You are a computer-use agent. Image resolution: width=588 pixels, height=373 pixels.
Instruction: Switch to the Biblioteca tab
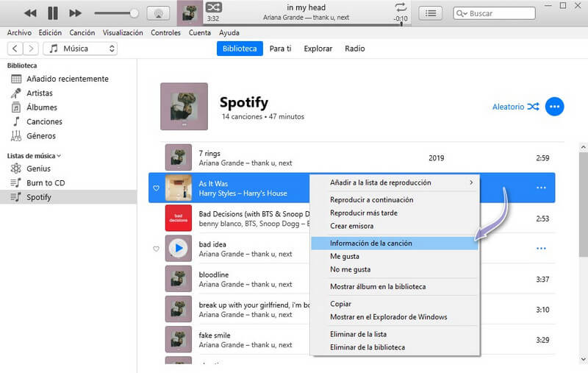pos(240,49)
